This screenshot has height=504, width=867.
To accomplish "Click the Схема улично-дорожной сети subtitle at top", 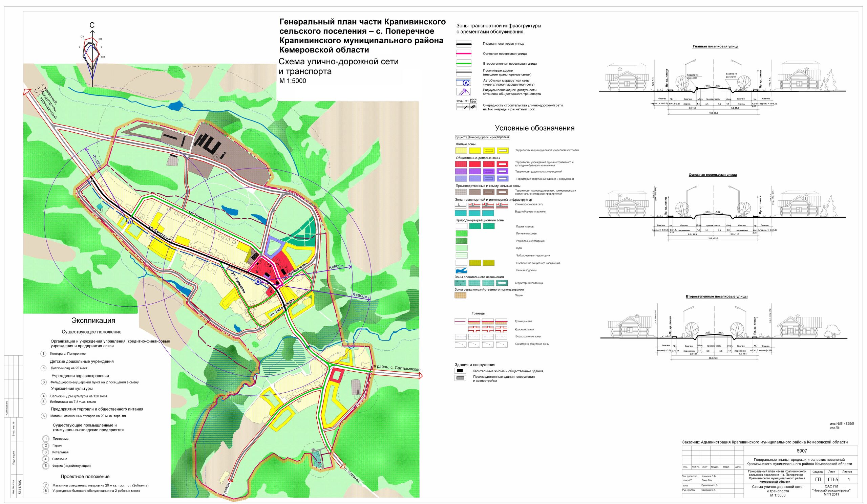I will (339, 62).
